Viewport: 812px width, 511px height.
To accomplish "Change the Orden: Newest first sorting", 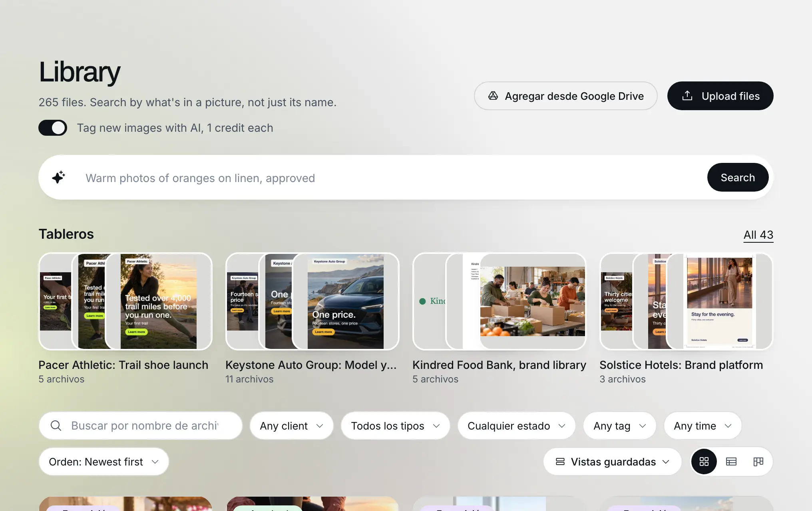I will [104, 461].
